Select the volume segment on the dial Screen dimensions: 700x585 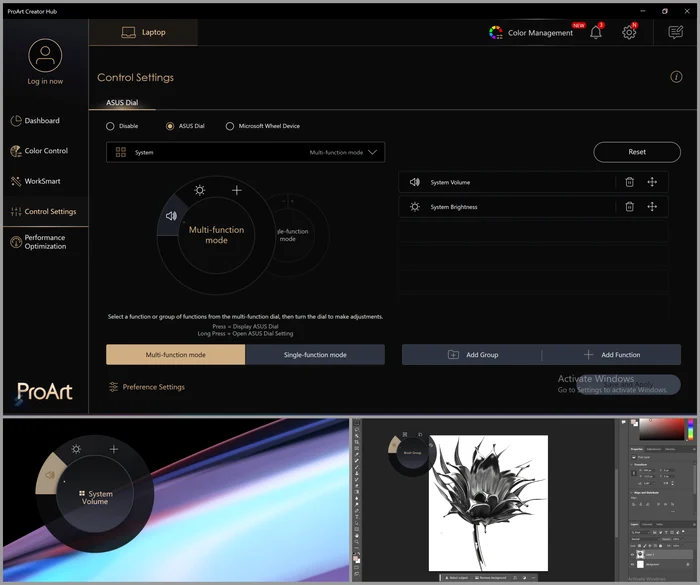(171, 216)
